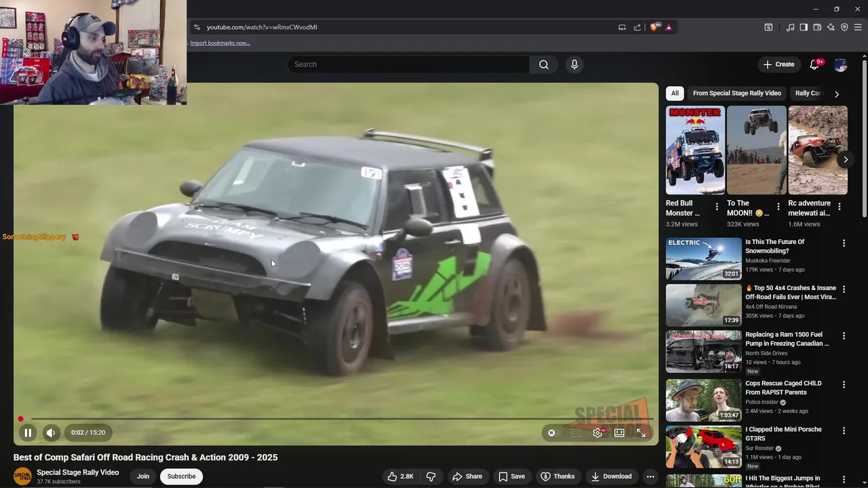Show next shorts with shelf arrow
Viewport: 868px width, 488px height.
point(846,160)
